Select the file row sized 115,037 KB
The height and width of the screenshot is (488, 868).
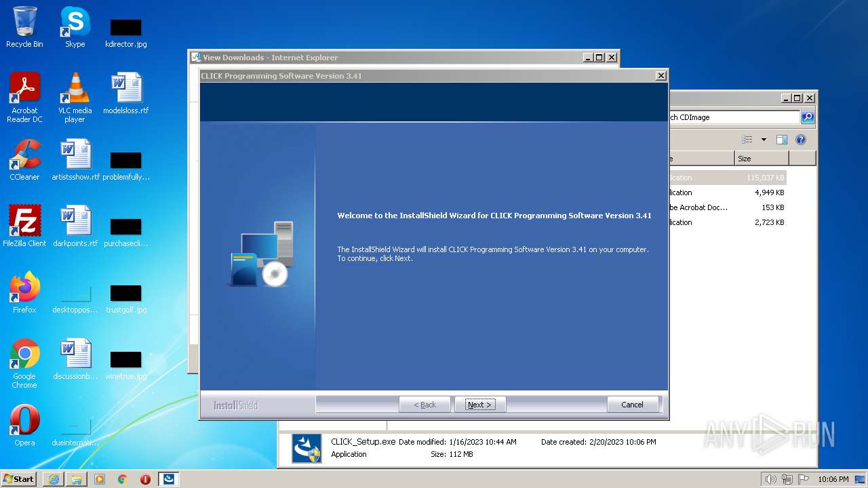[728, 178]
